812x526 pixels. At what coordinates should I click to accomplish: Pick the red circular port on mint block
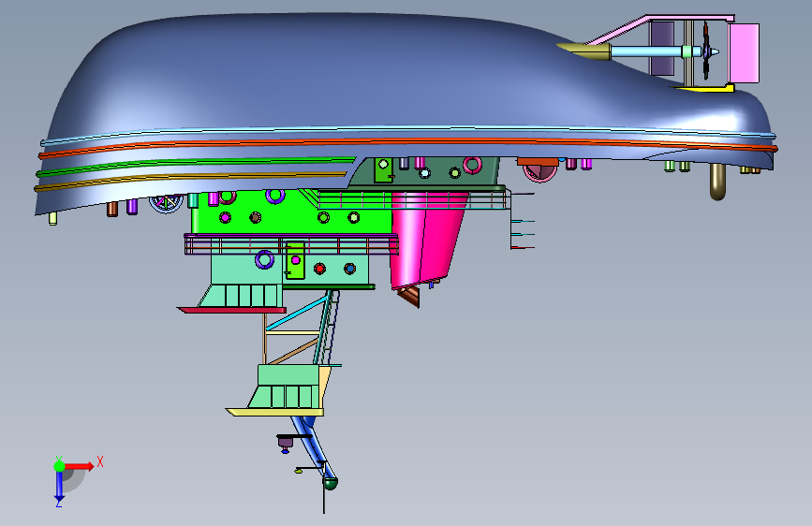click(320, 269)
